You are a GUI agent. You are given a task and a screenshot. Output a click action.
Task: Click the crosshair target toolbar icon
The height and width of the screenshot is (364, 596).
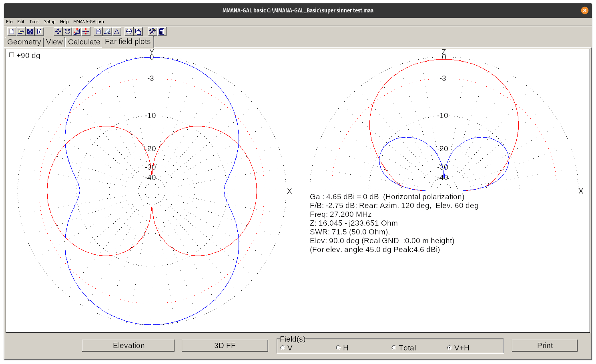tap(129, 32)
